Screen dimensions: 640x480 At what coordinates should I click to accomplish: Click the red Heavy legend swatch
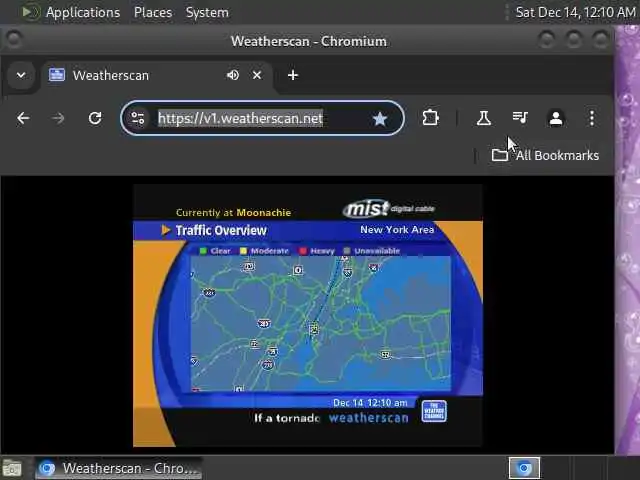[303, 251]
